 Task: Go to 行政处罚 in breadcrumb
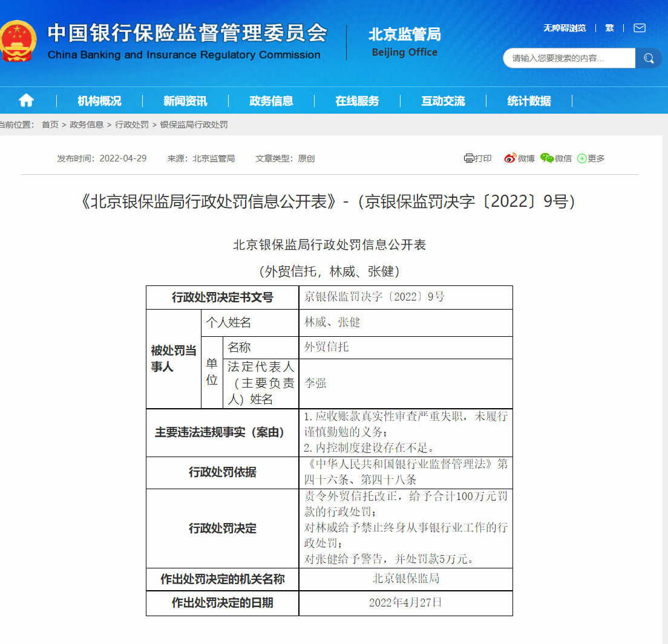tap(132, 125)
